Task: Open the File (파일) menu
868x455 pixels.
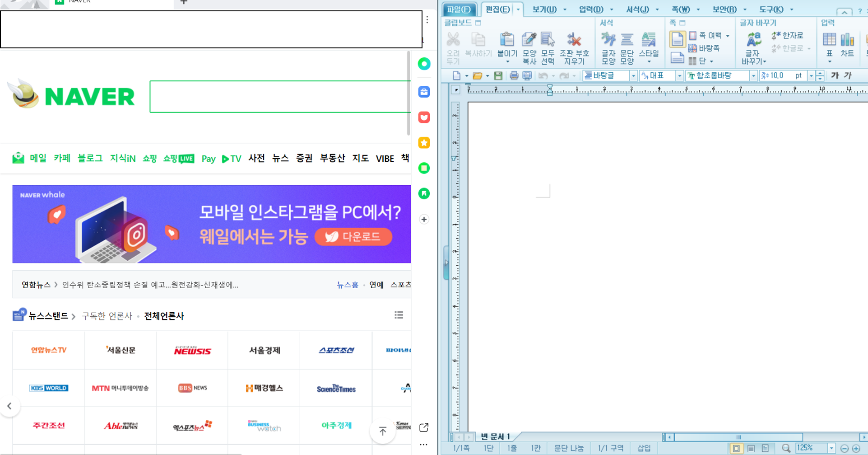Action: [460, 9]
